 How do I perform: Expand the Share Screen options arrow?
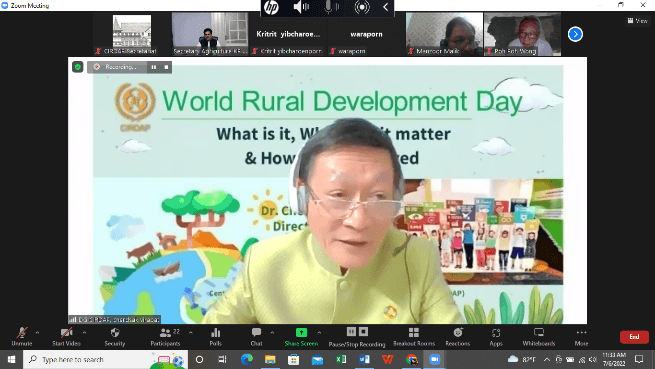click(x=319, y=333)
